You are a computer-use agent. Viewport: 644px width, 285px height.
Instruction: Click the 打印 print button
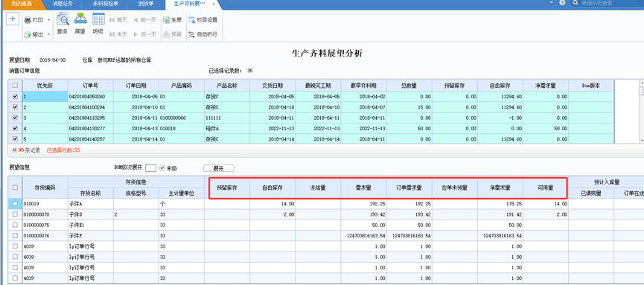click(x=34, y=19)
